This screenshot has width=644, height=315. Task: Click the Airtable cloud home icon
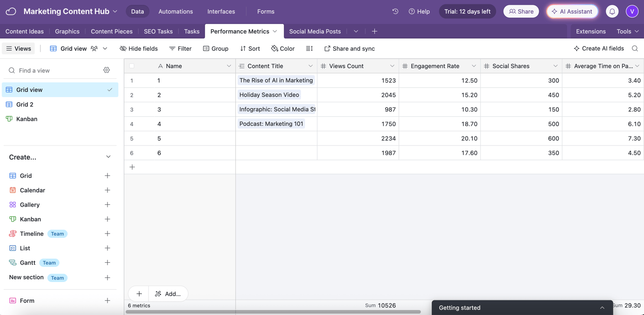(x=11, y=11)
